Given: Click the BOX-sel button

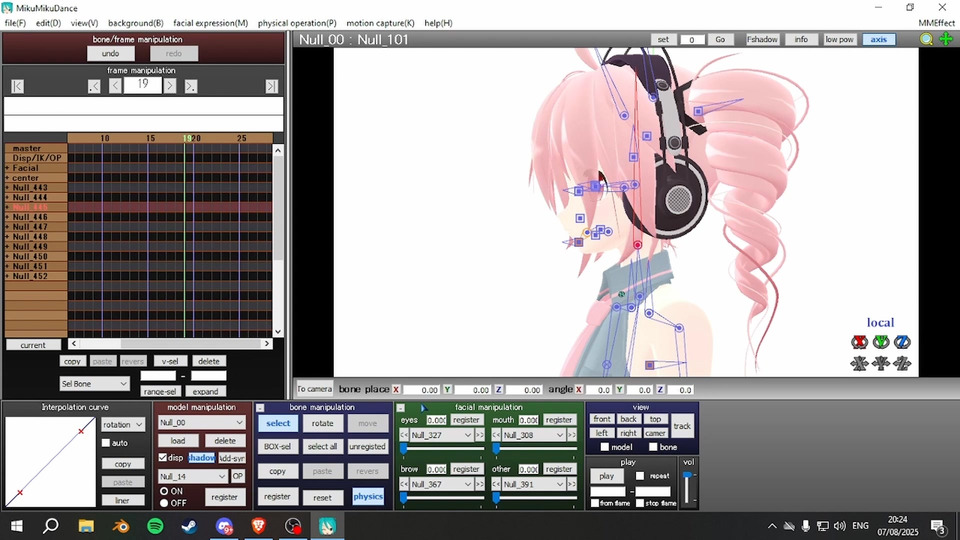Looking at the screenshot, I should (277, 446).
